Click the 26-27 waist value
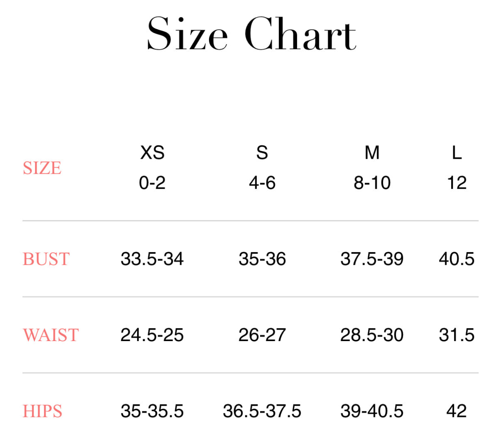Viewport: 504px width, 443px height. (262, 335)
